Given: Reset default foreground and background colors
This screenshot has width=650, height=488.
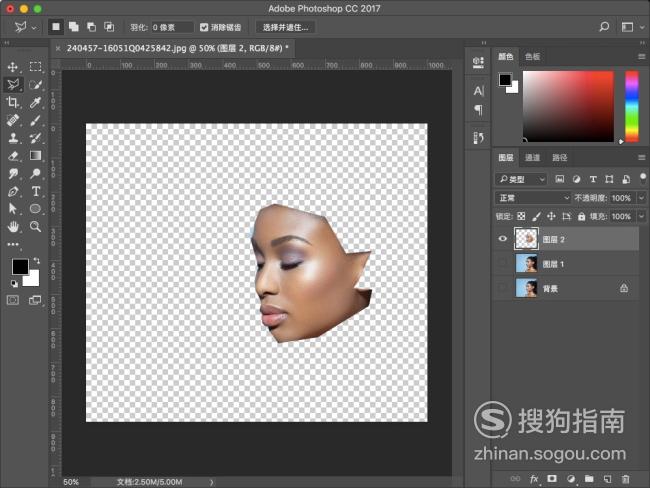Looking at the screenshot, I should 14,284.
